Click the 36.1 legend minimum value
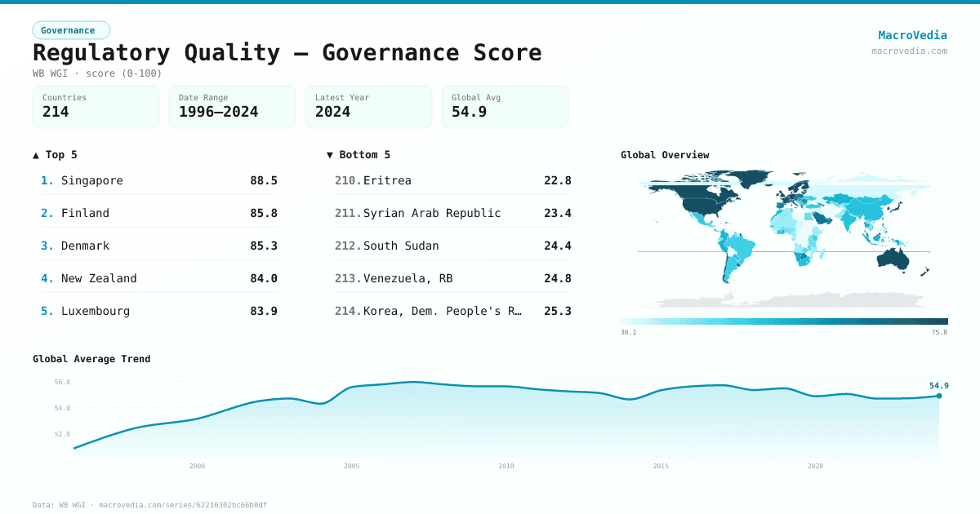Image resolution: width=980 pixels, height=514 pixels. click(x=628, y=332)
